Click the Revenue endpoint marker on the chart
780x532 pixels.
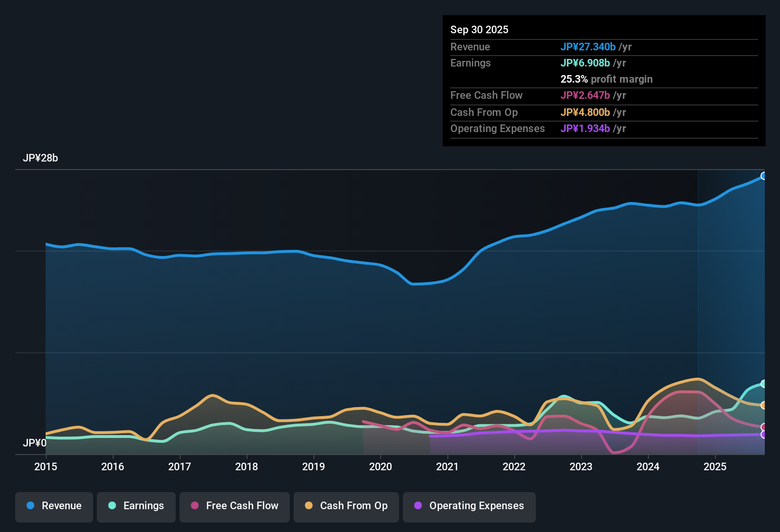click(764, 176)
